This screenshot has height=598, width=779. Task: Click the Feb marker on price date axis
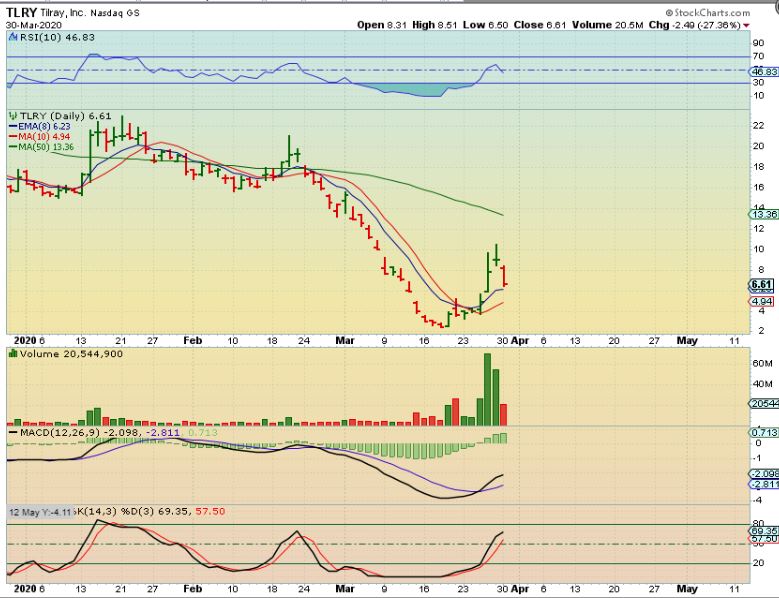point(191,341)
